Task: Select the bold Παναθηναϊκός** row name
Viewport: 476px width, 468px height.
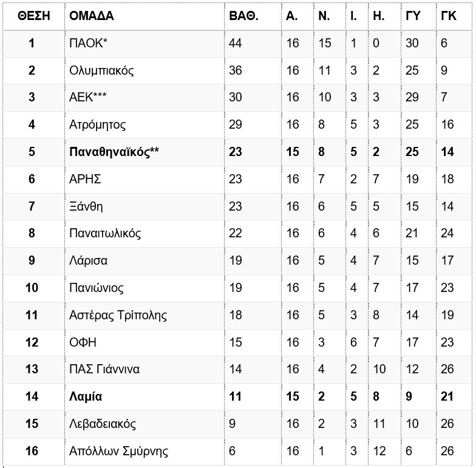Action: coord(114,152)
